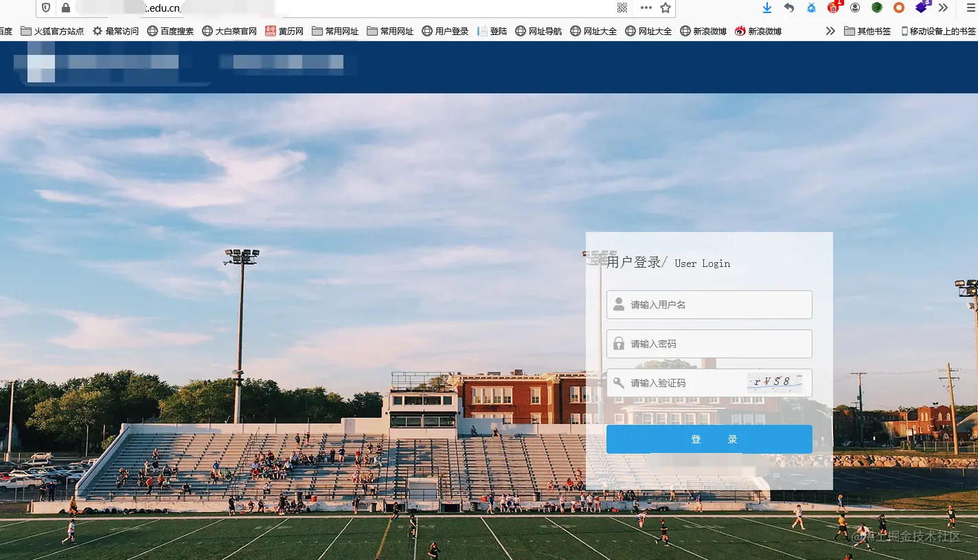Click the green circle extension icon
Image resolution: width=978 pixels, height=560 pixels.
tap(877, 8)
